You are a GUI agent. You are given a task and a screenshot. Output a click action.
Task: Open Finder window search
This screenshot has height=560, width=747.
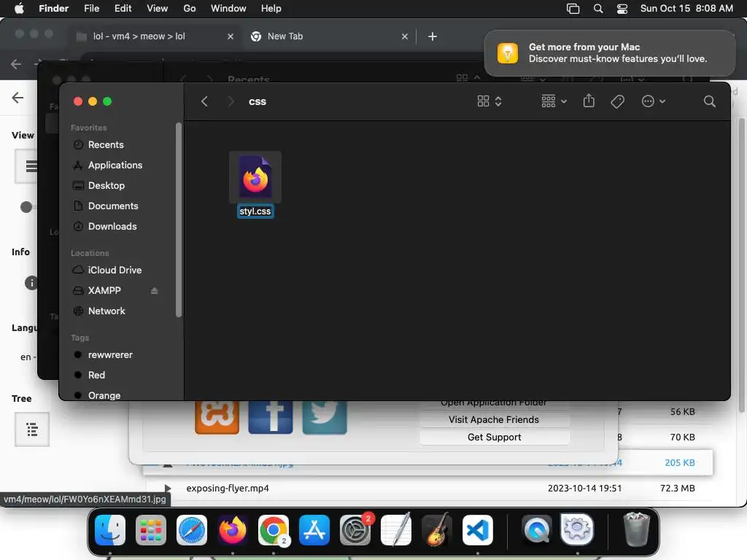(709, 101)
